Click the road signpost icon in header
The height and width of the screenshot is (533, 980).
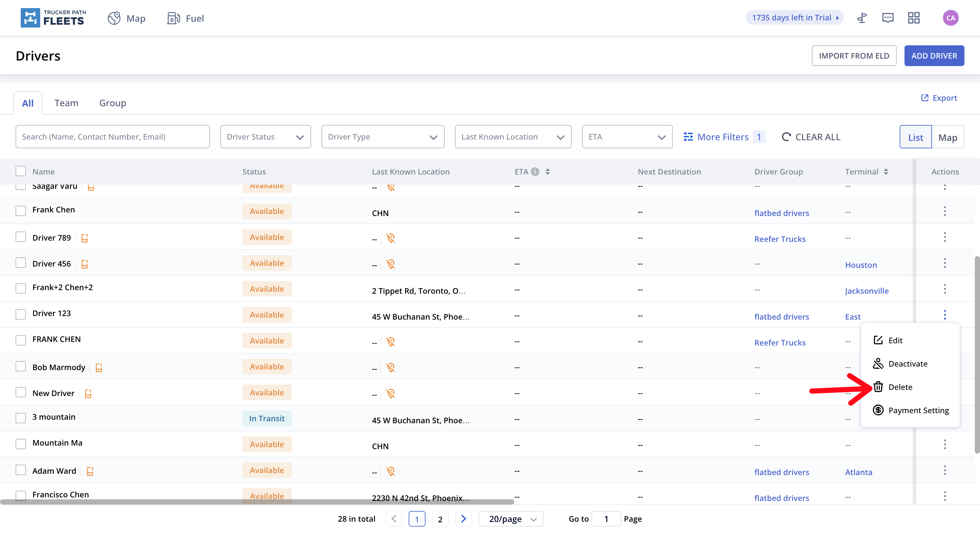[x=862, y=18]
